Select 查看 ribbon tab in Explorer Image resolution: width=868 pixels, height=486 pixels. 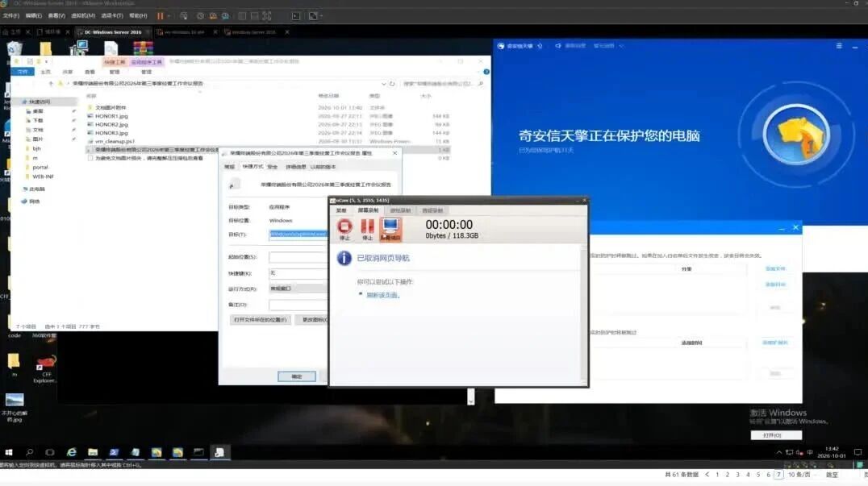click(90, 72)
